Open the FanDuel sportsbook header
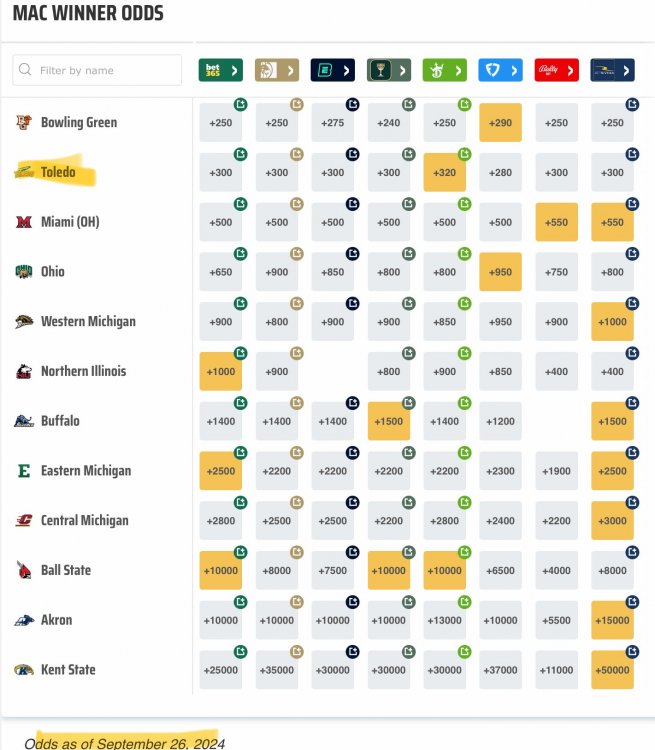This screenshot has width=655, height=750. click(x=501, y=70)
